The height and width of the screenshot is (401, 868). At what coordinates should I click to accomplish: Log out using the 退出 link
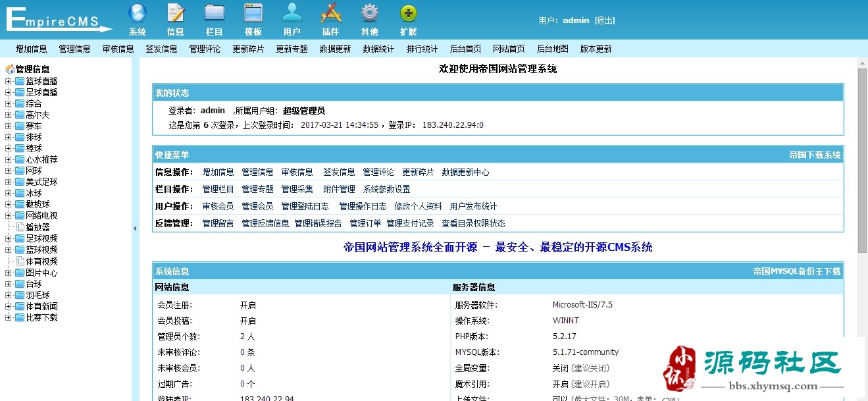(x=605, y=20)
